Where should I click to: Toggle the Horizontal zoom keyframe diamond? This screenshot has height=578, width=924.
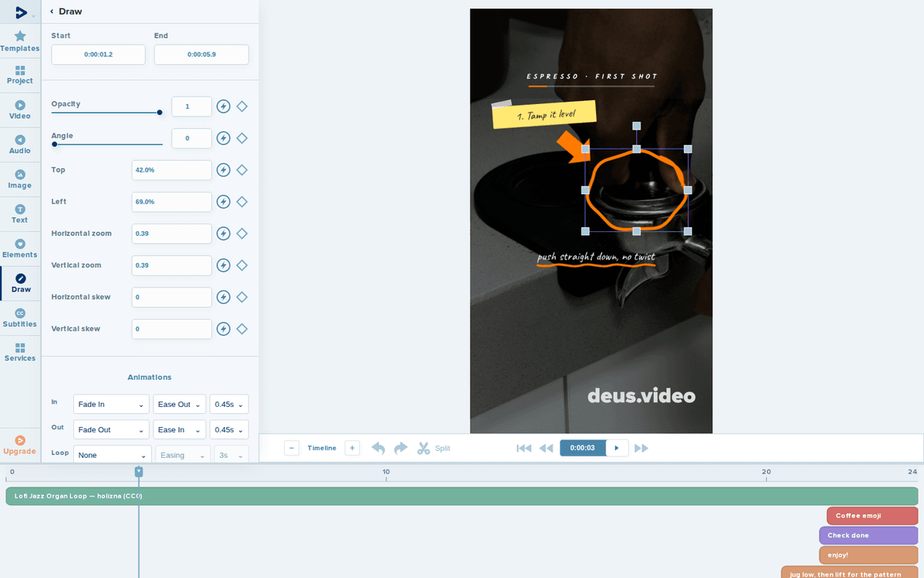242,234
